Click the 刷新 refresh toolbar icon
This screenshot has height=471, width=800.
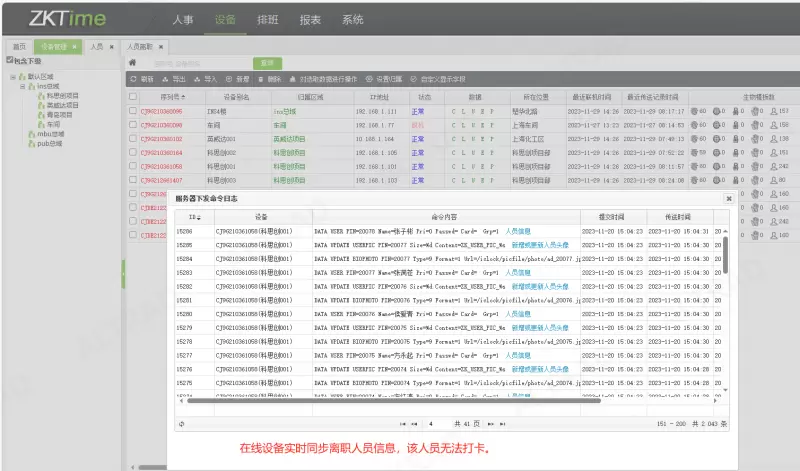(x=142, y=78)
